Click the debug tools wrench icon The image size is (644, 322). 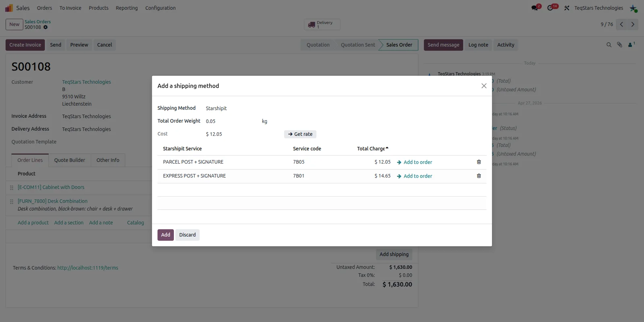567,8
